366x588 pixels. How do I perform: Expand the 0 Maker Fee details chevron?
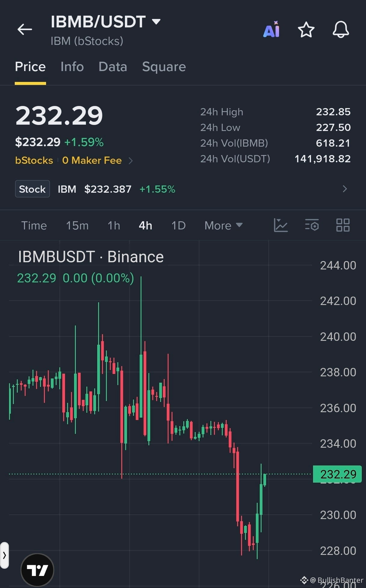click(x=131, y=161)
